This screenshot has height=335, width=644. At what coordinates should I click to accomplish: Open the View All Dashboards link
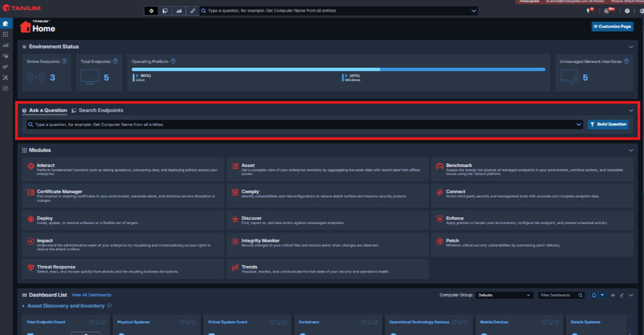92,295
